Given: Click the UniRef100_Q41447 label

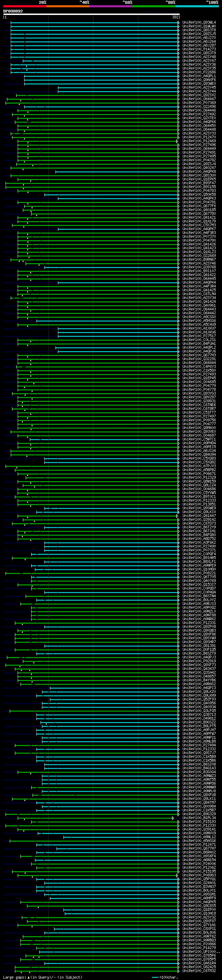Looking at the screenshot, I should pos(199,516).
